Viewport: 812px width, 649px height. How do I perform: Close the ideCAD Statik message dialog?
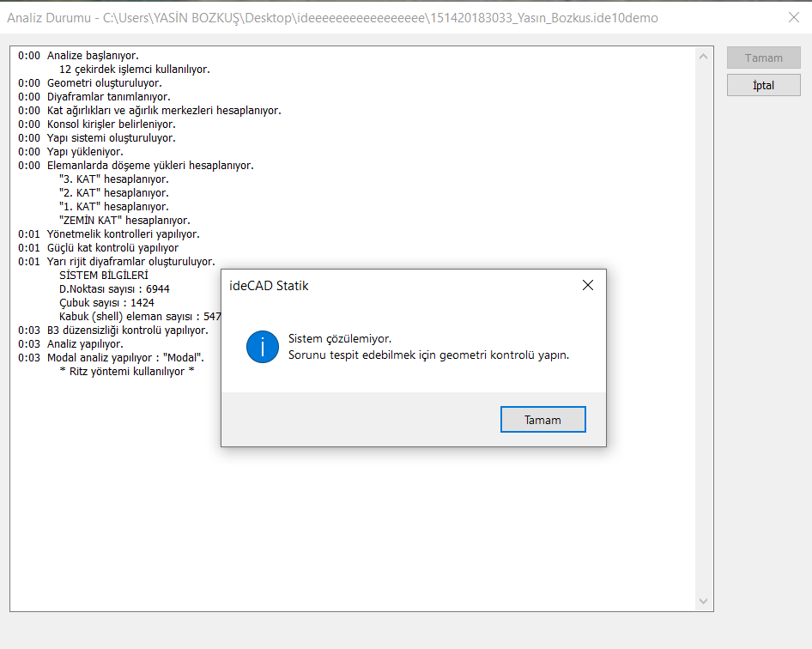tap(588, 285)
